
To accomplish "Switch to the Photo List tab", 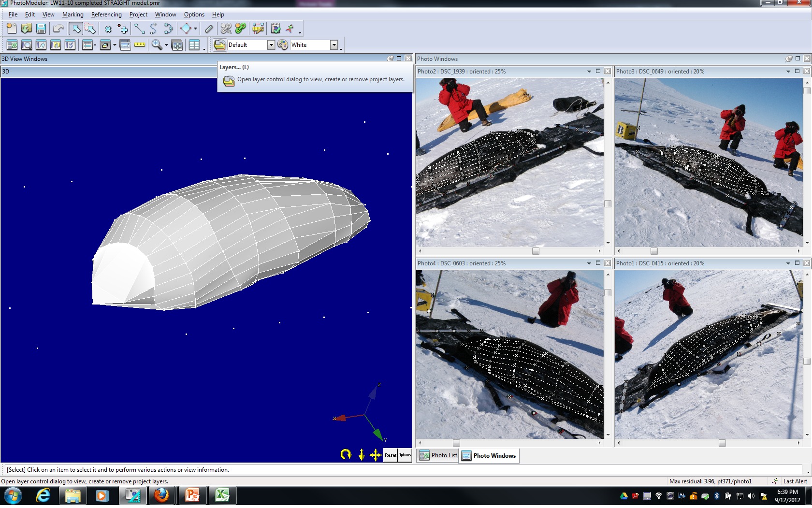I will point(438,455).
